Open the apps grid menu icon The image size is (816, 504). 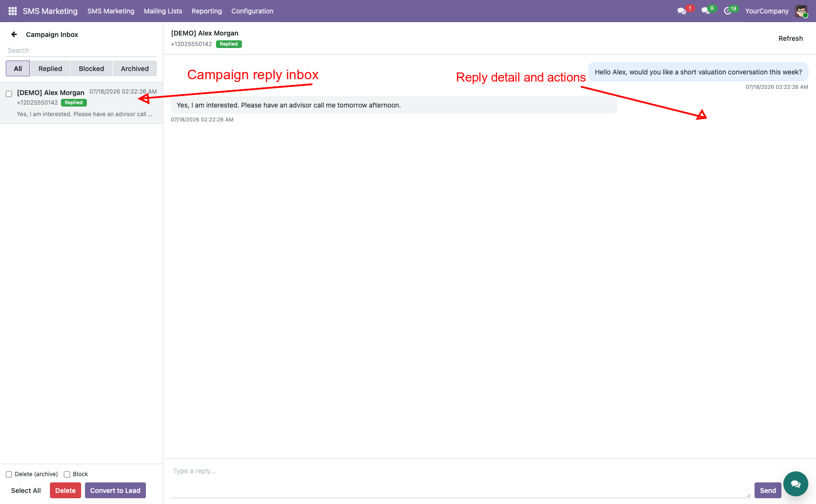[x=12, y=11]
